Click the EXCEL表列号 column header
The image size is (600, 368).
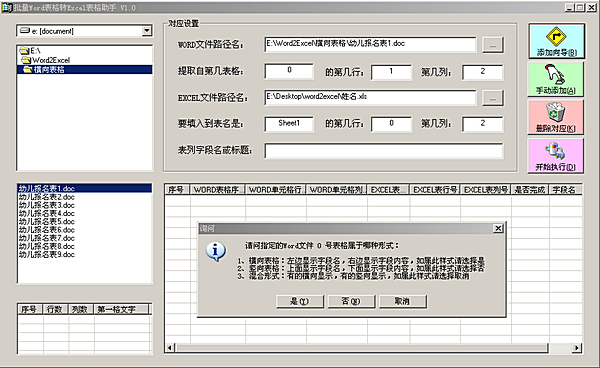pos(486,190)
